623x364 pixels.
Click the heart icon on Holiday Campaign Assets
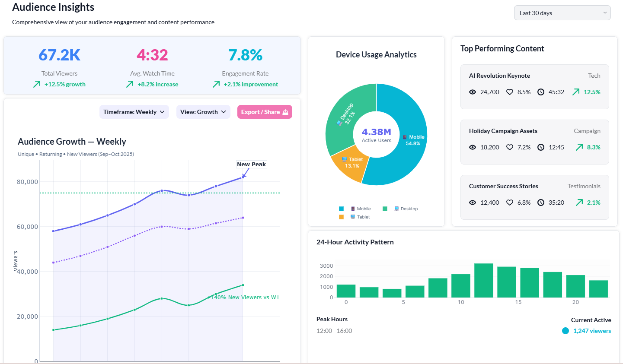pyautogui.click(x=510, y=147)
